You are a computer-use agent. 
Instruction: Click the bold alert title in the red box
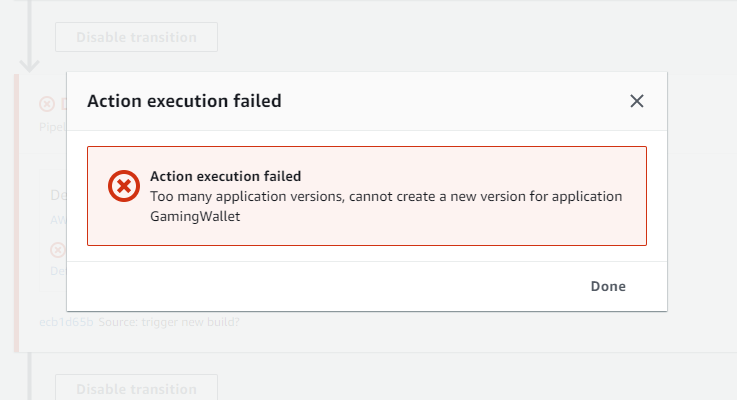(x=226, y=176)
